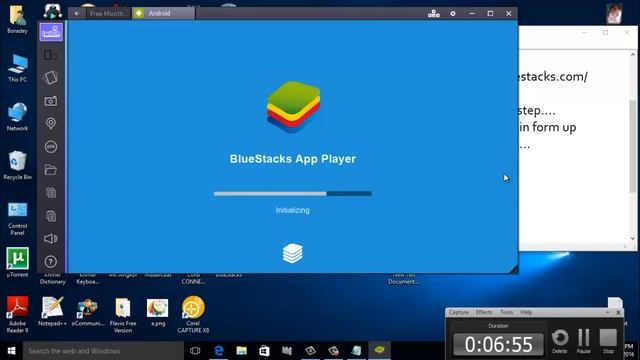Click the back arrow in BlueStacks title bar
This screenshot has height=360, width=640.
click(x=77, y=13)
